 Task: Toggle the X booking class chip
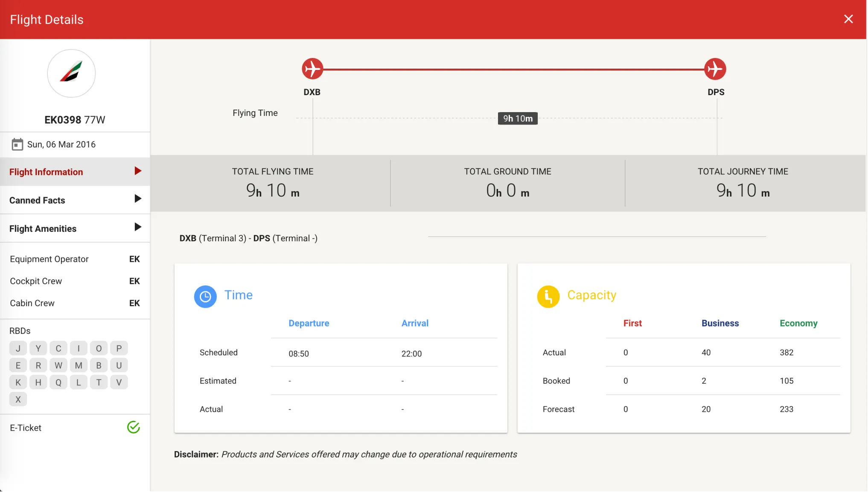point(18,399)
